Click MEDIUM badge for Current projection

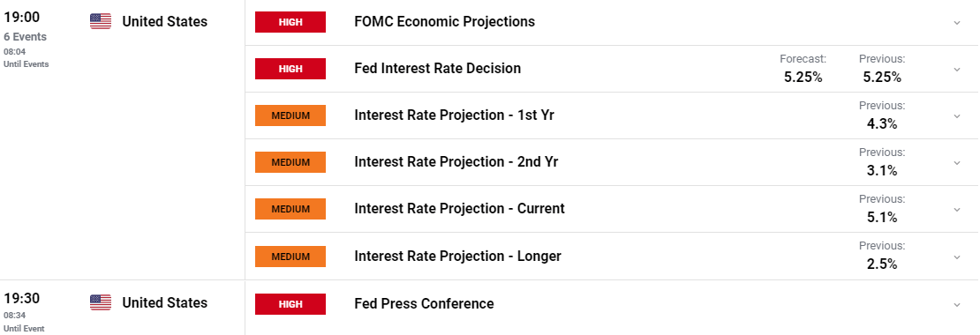coord(290,209)
